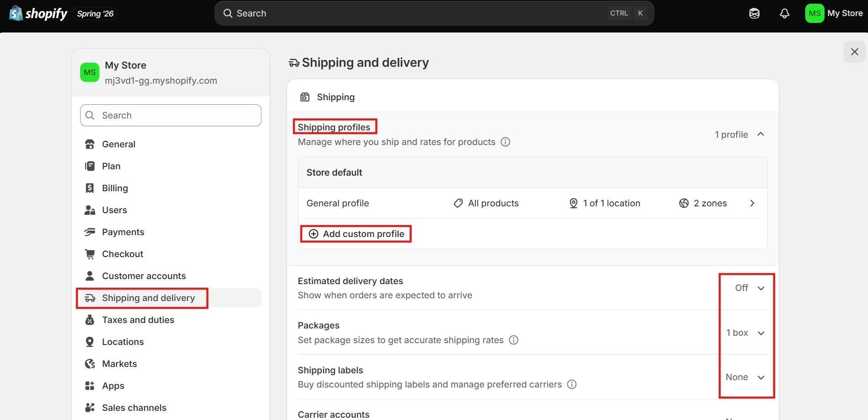Open Users settings
Screen dimensions: 868x420
170,210
